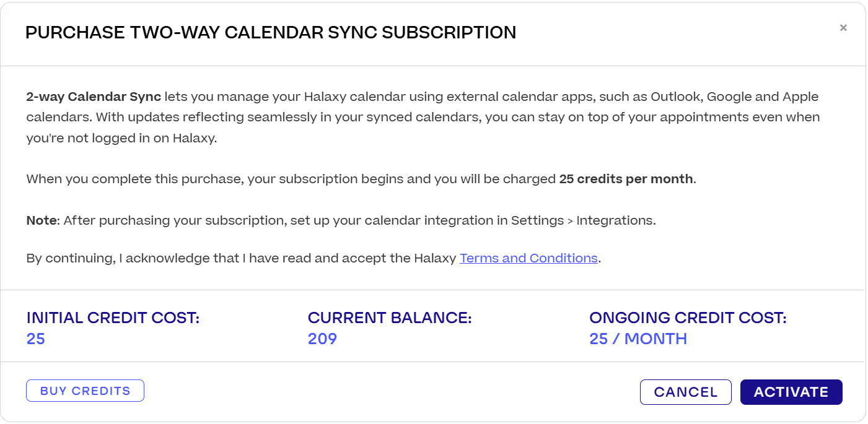Screen dimensions: 868x424
Task: Click the "Settings > Integrations" text in the note
Action: pos(582,220)
